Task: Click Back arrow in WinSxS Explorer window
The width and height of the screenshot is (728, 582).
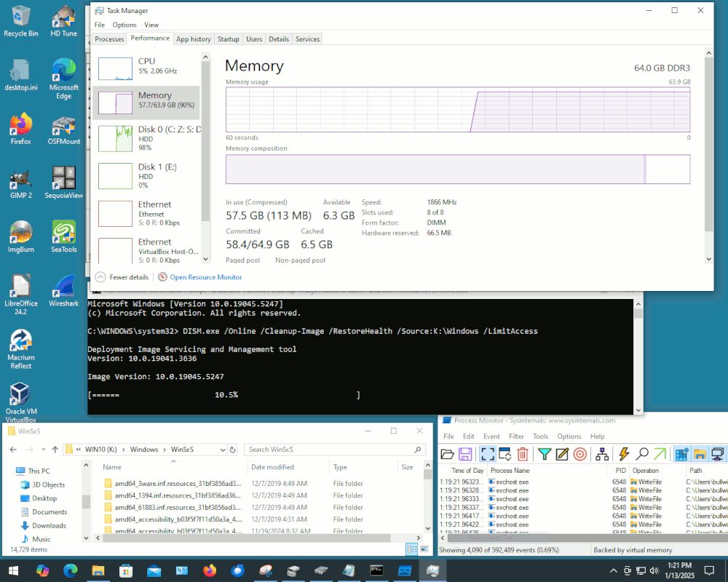Action: [13, 450]
